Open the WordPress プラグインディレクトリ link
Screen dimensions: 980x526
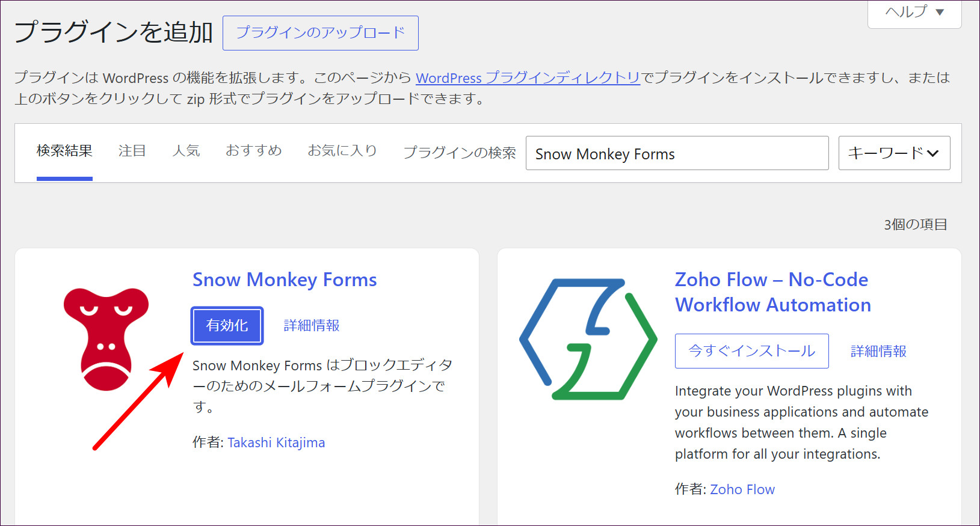pos(528,78)
